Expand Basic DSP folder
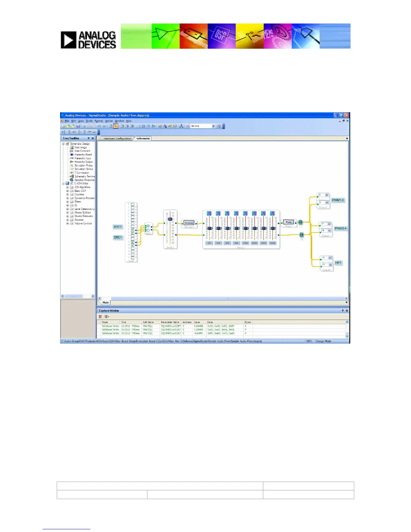 (67, 191)
